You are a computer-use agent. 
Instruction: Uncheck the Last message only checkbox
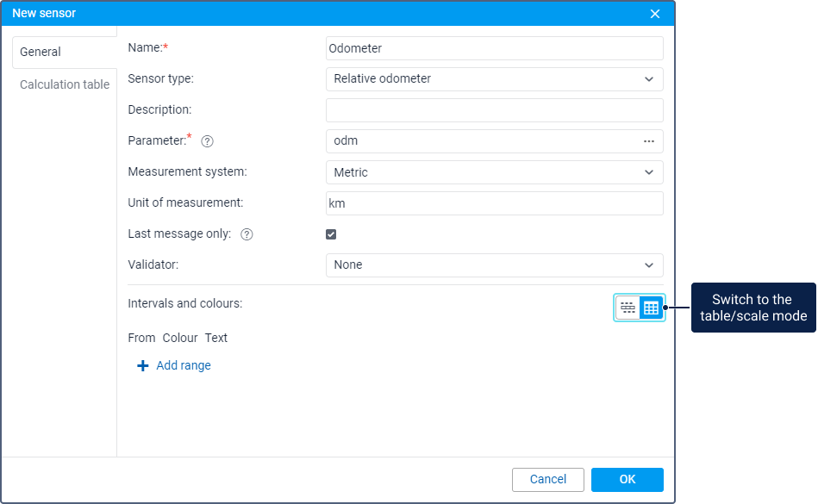[331, 234]
